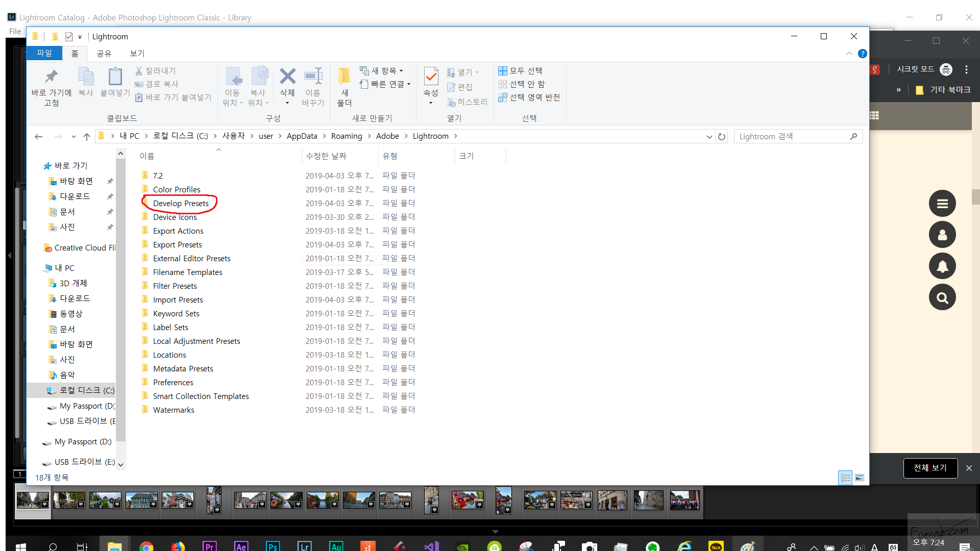Open the 공유 ribbon tab
Viewport: 980px width, 551px height.
[104, 54]
